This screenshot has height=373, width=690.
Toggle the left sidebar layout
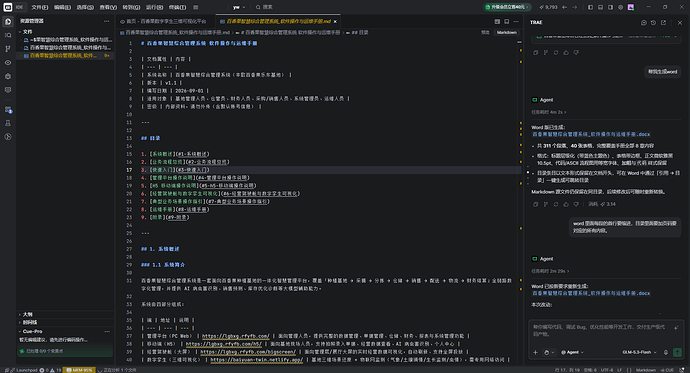click(x=591, y=7)
